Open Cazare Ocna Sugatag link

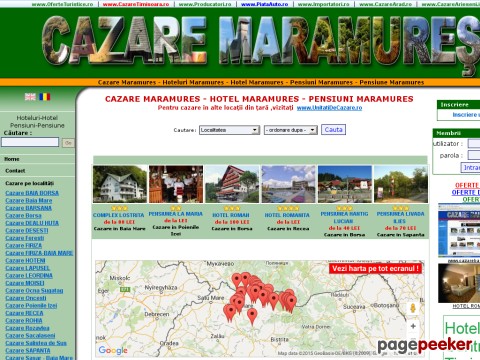pyautogui.click(x=34, y=290)
